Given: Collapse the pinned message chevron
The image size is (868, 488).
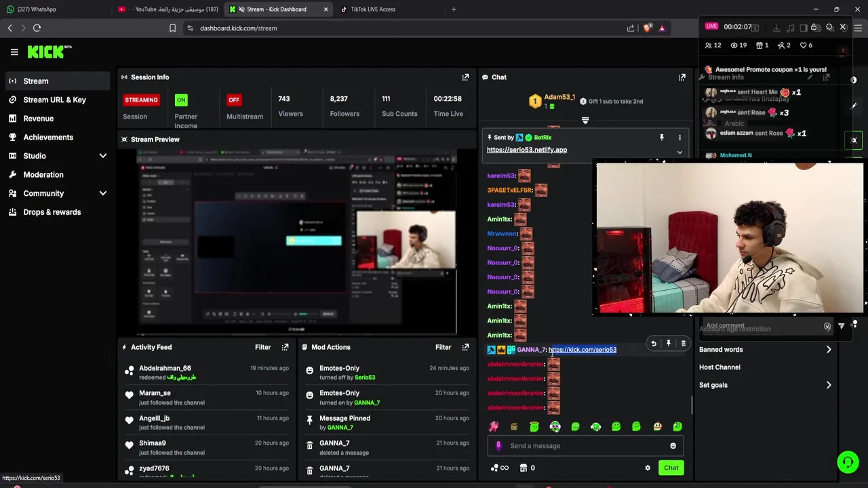Looking at the screenshot, I should click(679, 152).
